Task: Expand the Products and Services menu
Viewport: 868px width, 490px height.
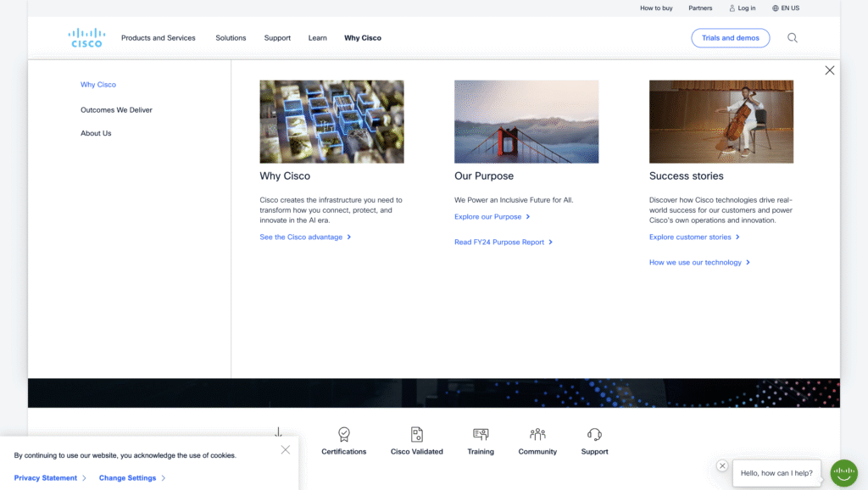Action: pos(158,38)
